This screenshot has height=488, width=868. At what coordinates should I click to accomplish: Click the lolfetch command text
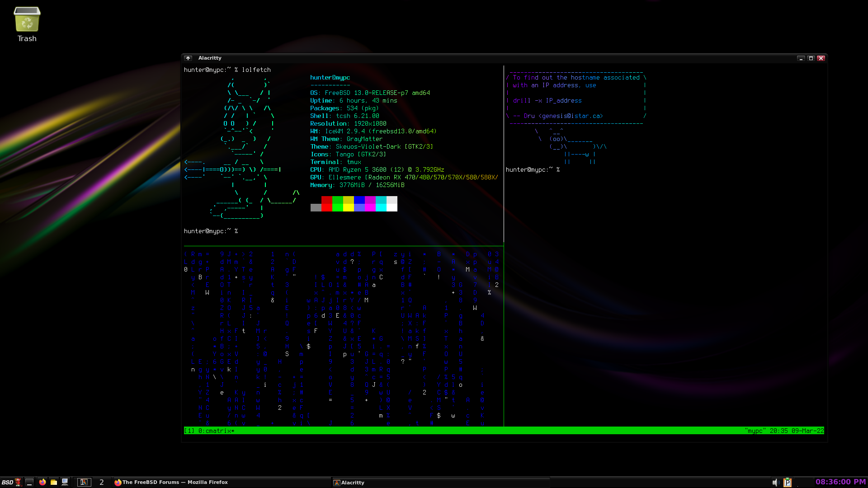[x=256, y=70]
